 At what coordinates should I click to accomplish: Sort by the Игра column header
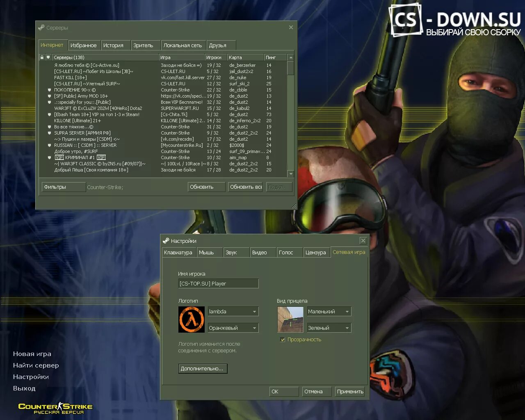pos(181,57)
